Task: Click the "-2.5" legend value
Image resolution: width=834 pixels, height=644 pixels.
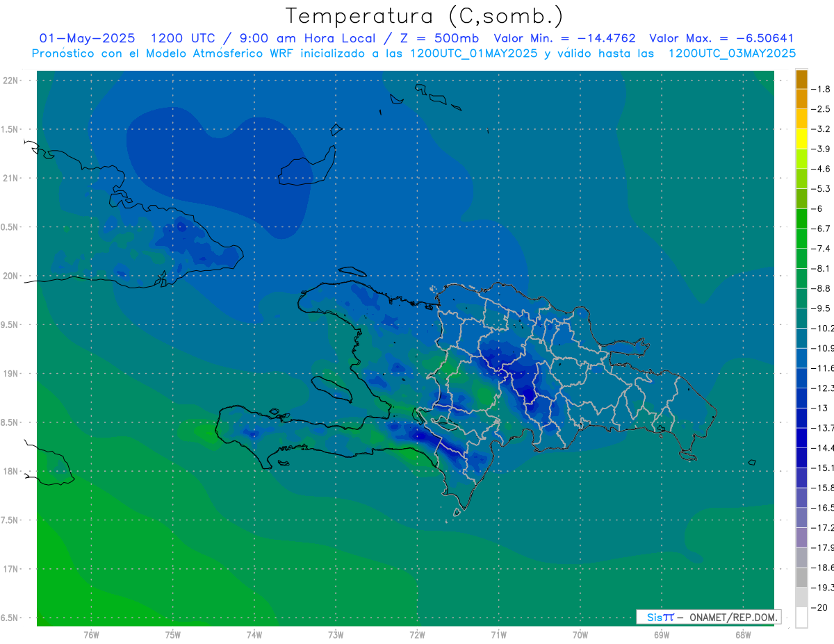Action: 821,109
